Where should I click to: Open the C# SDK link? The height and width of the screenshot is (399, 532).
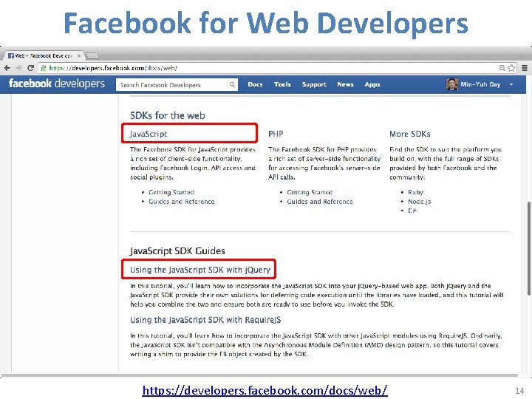tap(412, 211)
